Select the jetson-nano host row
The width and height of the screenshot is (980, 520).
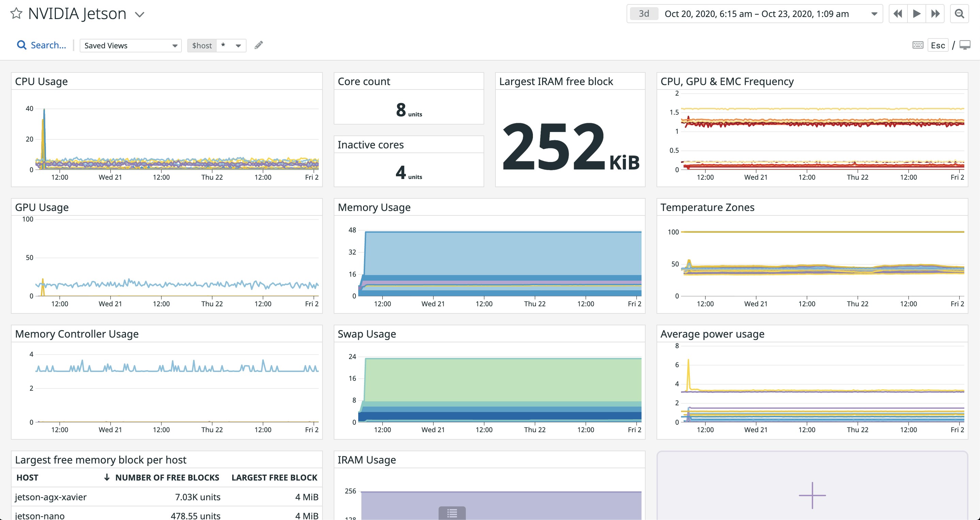[x=39, y=516]
